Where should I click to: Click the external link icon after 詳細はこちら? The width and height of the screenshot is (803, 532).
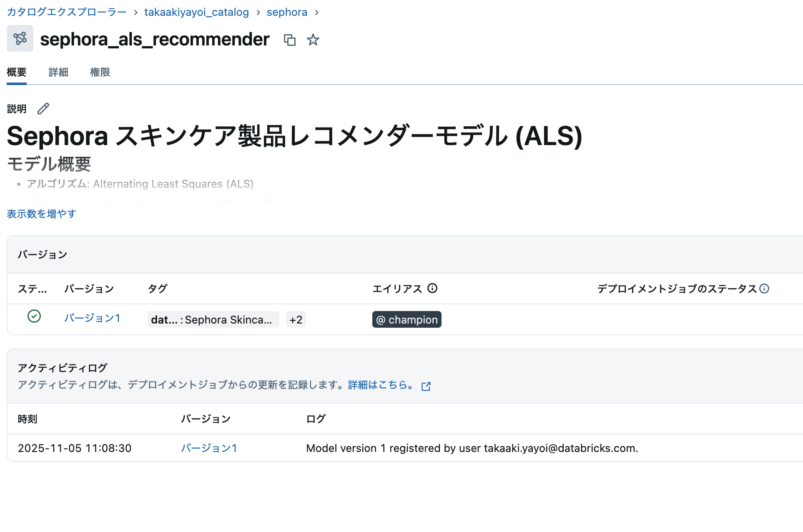point(426,386)
